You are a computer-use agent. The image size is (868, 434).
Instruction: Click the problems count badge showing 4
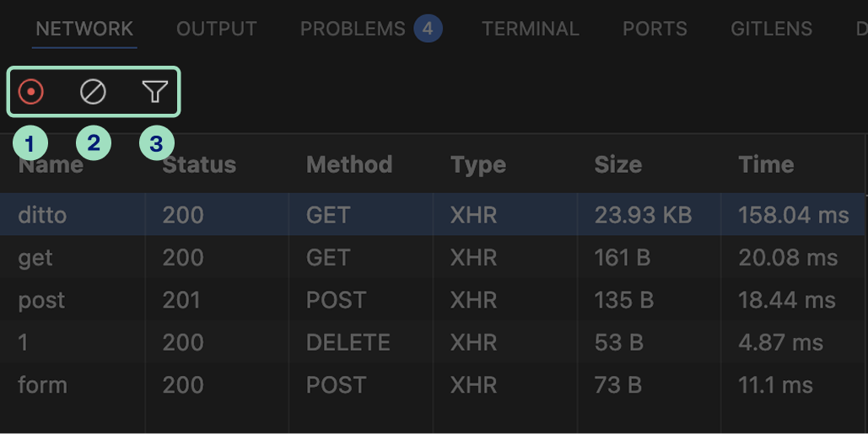428,29
